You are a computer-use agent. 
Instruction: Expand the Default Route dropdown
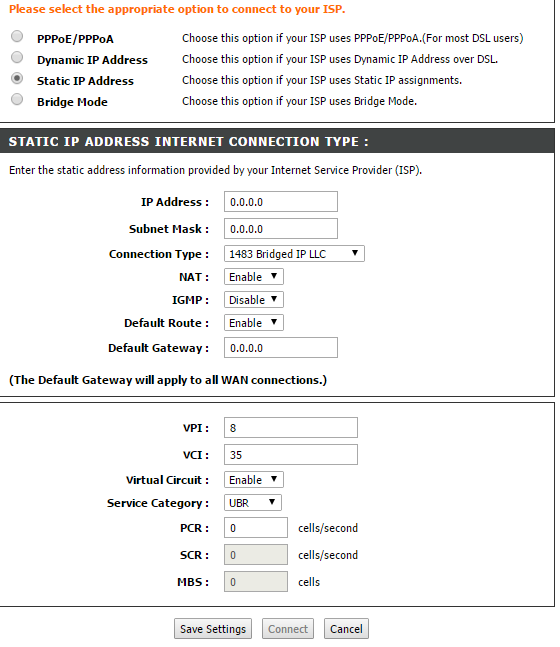[x=254, y=323]
